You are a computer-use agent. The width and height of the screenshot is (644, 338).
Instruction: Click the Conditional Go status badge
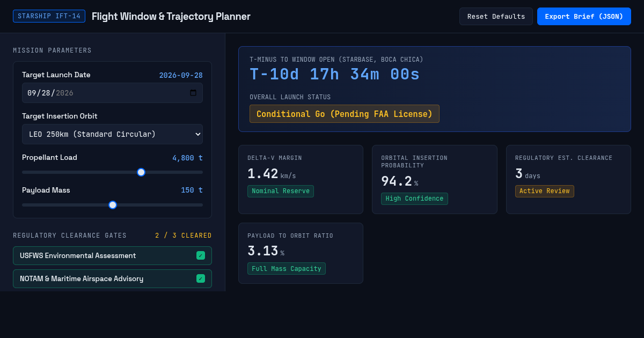pos(345,114)
